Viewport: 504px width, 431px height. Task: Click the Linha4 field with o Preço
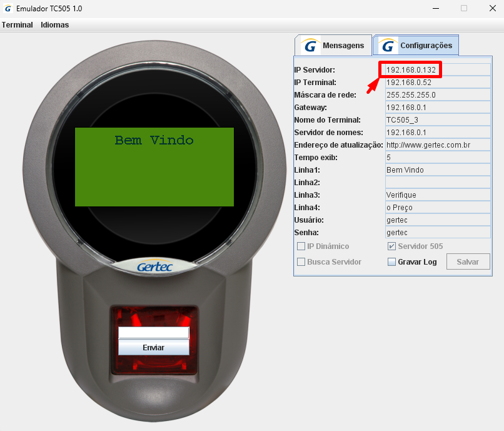438,208
